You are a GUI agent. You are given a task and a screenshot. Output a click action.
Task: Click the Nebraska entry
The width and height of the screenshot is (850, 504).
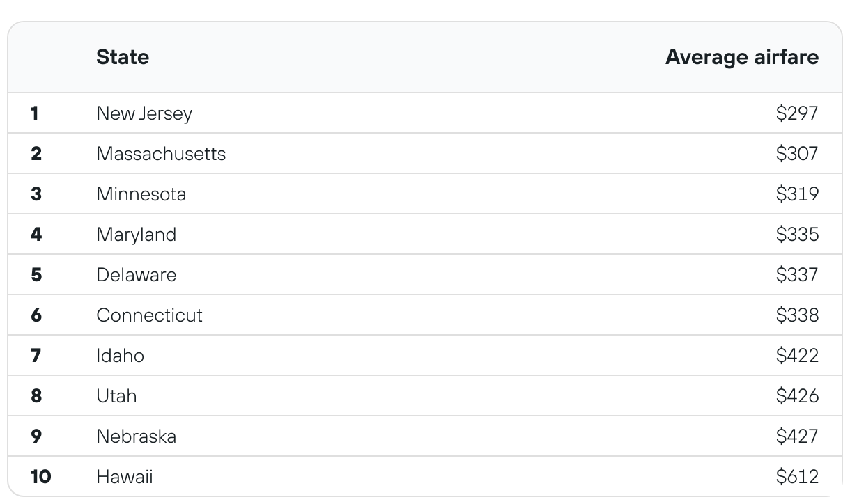click(137, 436)
